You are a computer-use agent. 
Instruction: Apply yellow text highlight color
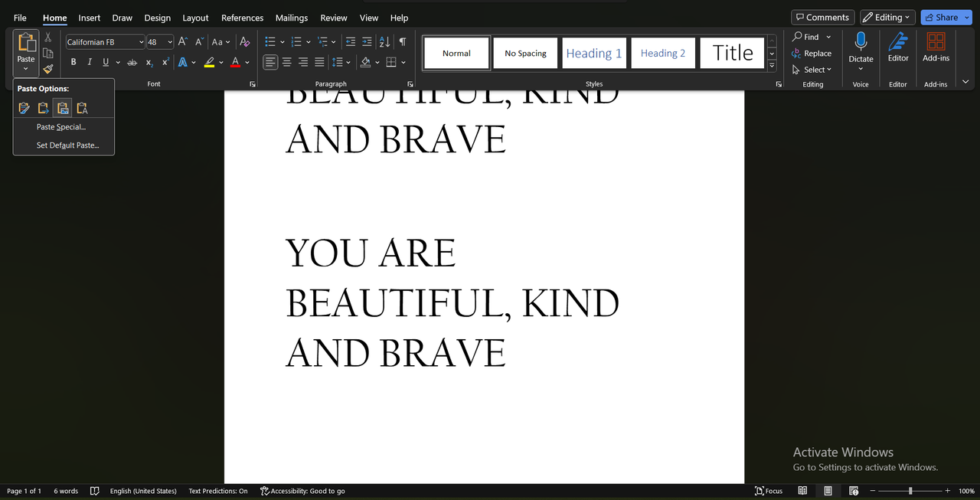pos(209,62)
